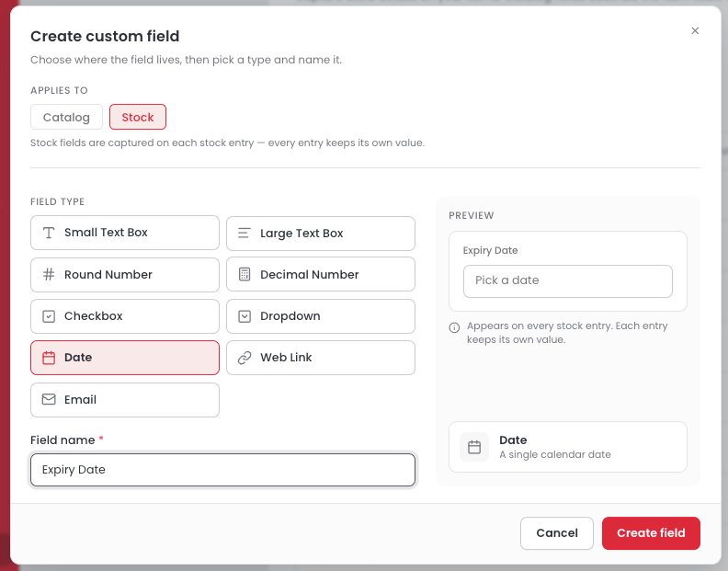
Task: Close the Create custom field dialog
Action: pos(695,30)
